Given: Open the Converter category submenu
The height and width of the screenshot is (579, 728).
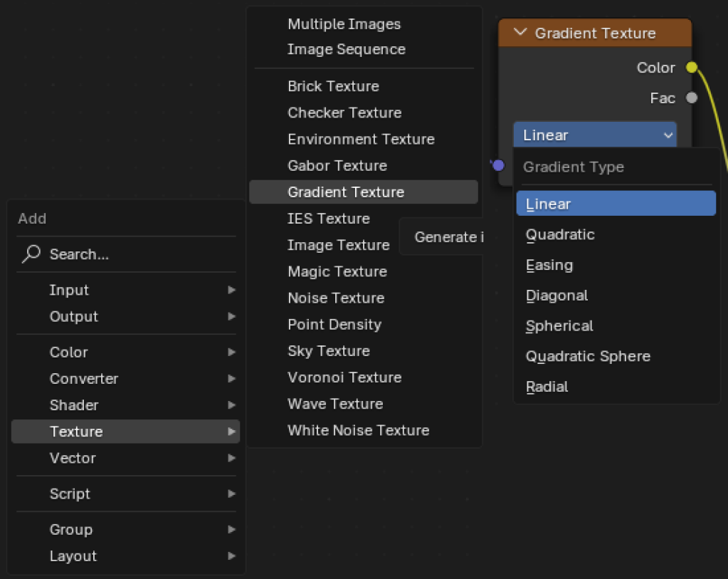Looking at the screenshot, I should 83,379.
